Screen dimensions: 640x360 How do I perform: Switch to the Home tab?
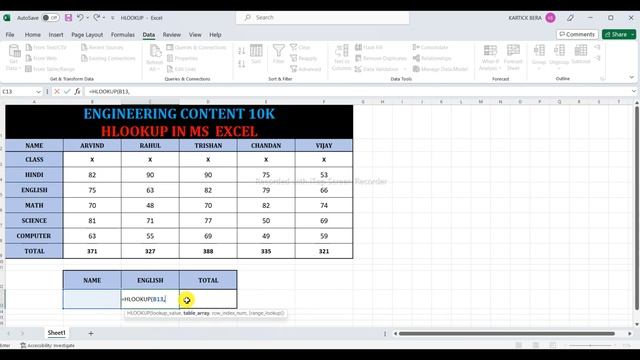click(x=33, y=35)
